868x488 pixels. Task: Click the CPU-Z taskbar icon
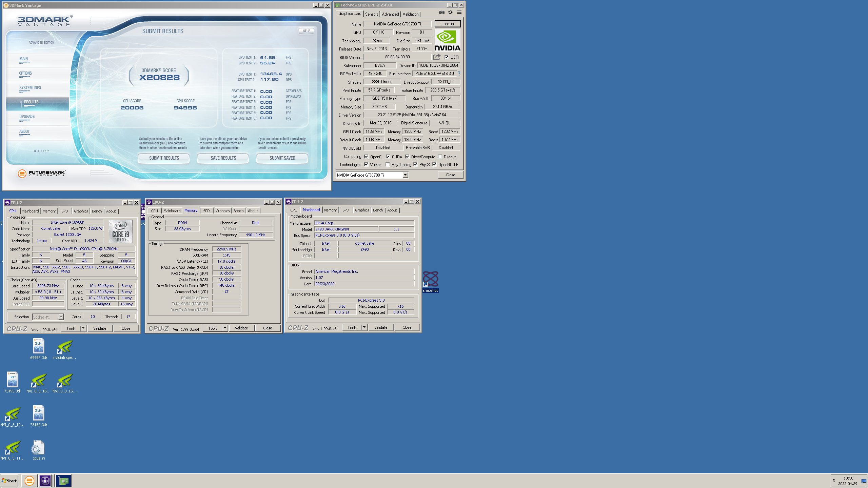[x=45, y=481]
